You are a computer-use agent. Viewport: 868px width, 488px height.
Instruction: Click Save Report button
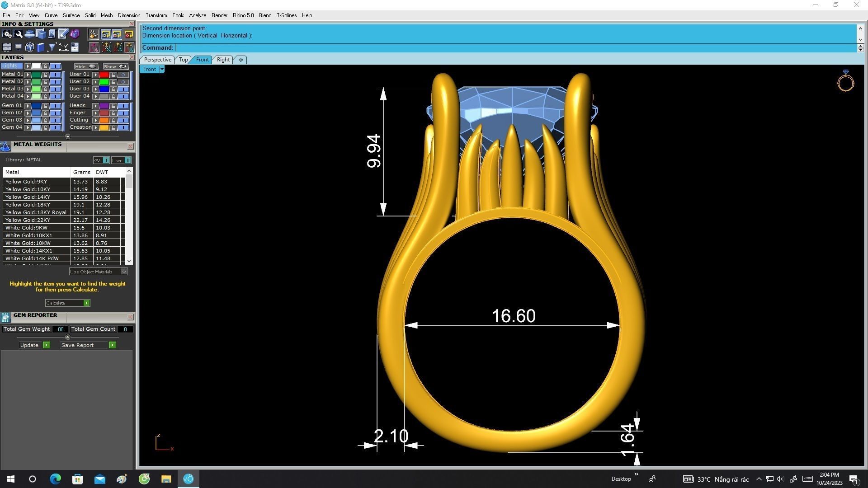88,345
